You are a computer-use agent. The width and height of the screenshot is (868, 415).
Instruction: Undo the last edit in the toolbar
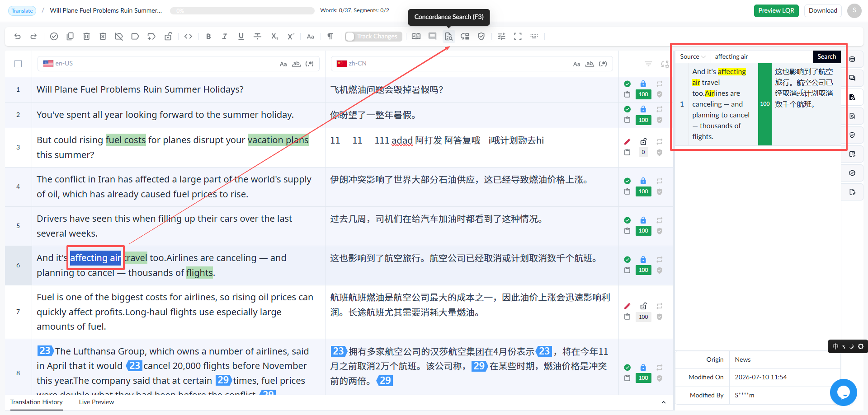point(18,37)
